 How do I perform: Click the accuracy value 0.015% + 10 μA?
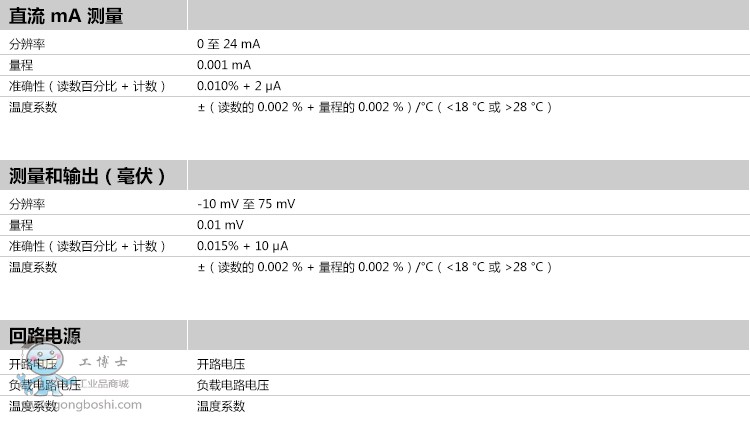242,246
